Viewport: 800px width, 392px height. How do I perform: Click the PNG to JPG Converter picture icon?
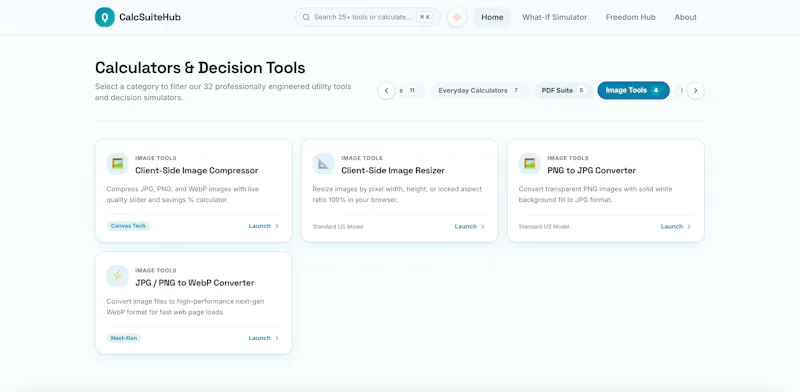tap(530, 164)
